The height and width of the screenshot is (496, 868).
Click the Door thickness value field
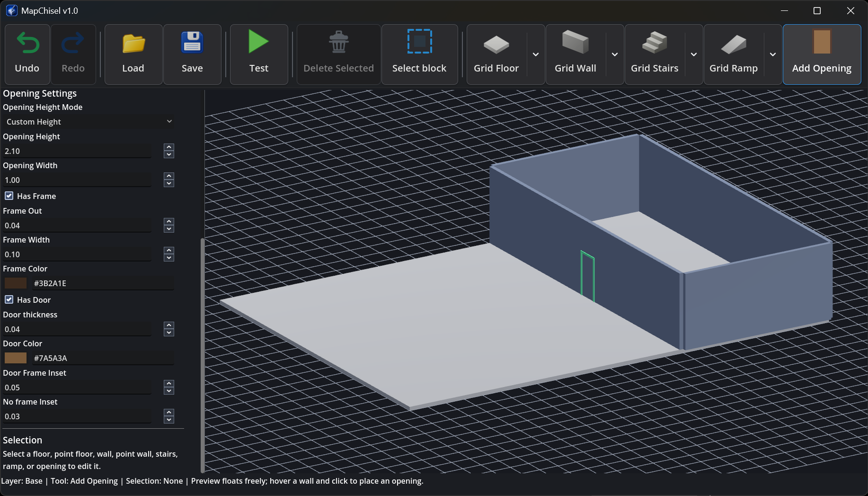(x=78, y=329)
